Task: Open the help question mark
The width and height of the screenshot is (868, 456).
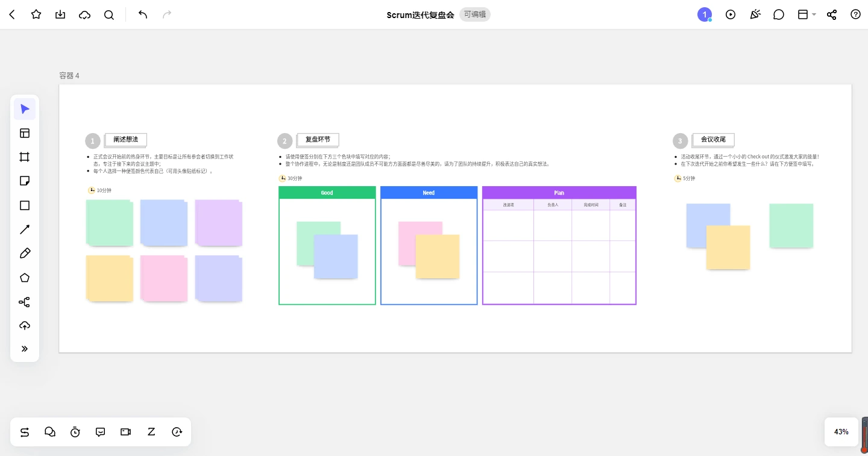Action: pyautogui.click(x=855, y=14)
